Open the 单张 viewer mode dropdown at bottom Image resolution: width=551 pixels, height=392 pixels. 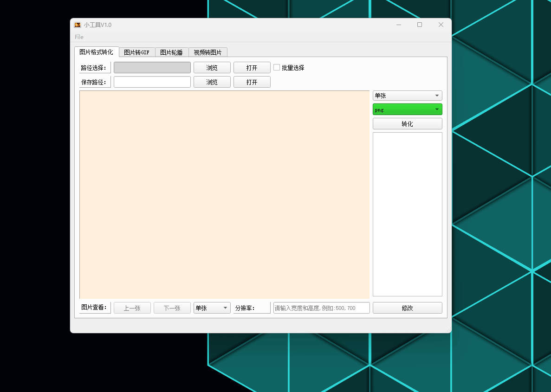coord(212,308)
